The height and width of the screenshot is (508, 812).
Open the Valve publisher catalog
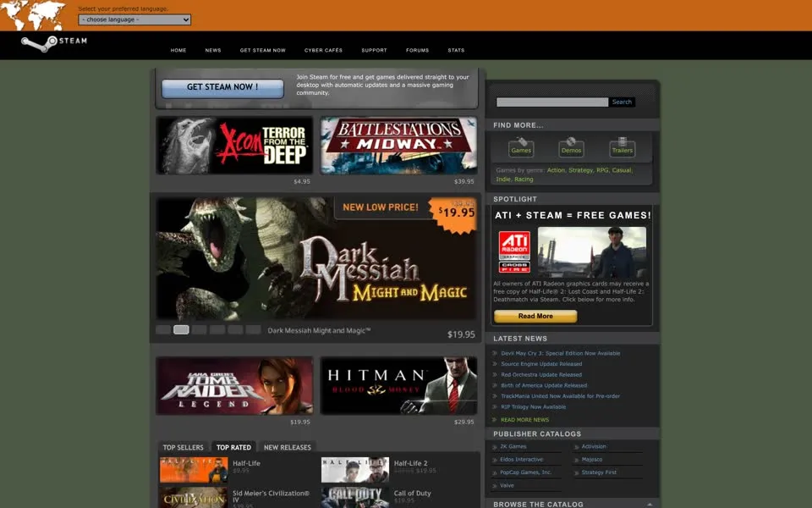click(507, 486)
